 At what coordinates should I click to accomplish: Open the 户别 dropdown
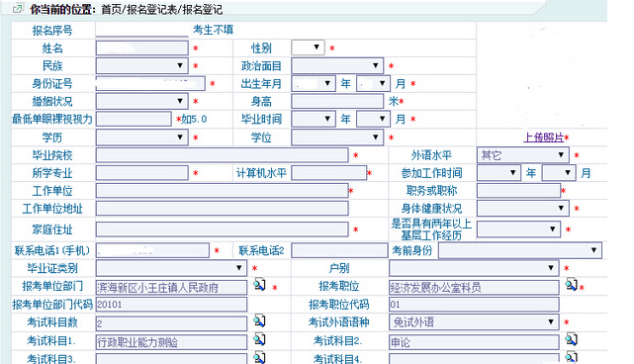tap(474, 268)
